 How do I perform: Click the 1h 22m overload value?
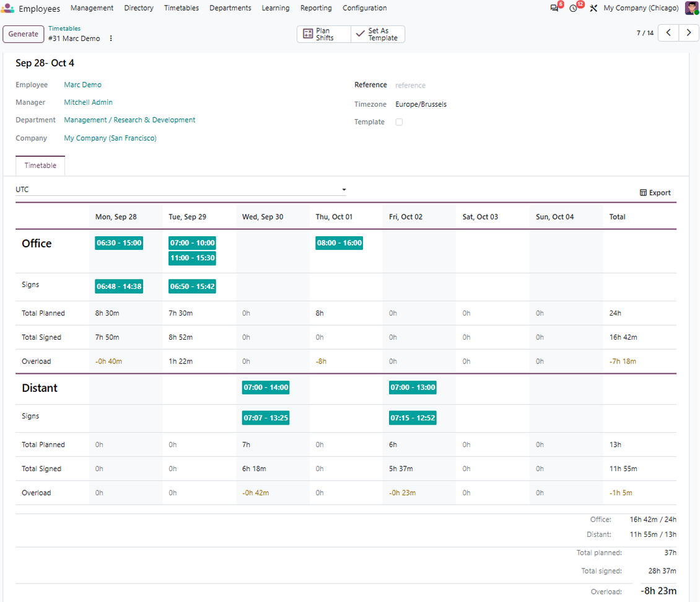click(181, 361)
